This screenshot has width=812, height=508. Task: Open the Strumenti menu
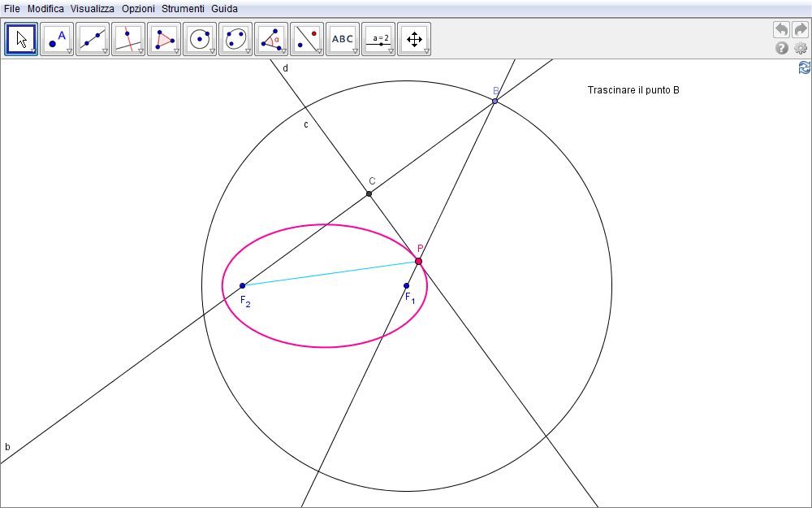click(183, 8)
